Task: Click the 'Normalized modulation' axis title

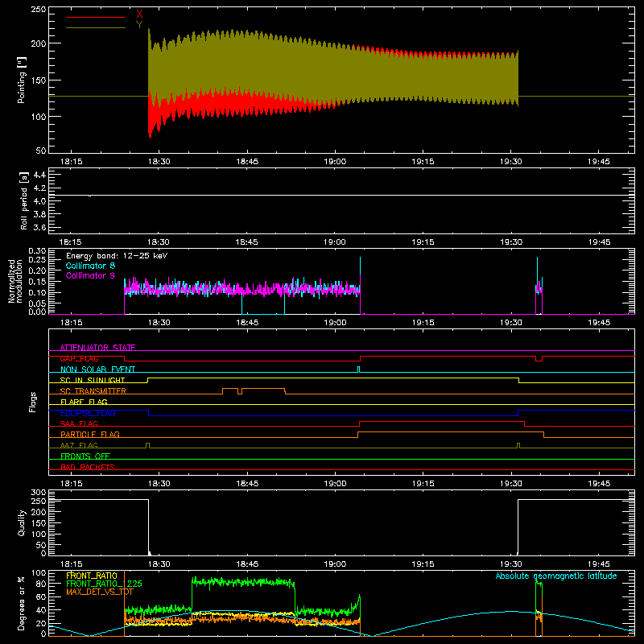Action: coord(15,281)
